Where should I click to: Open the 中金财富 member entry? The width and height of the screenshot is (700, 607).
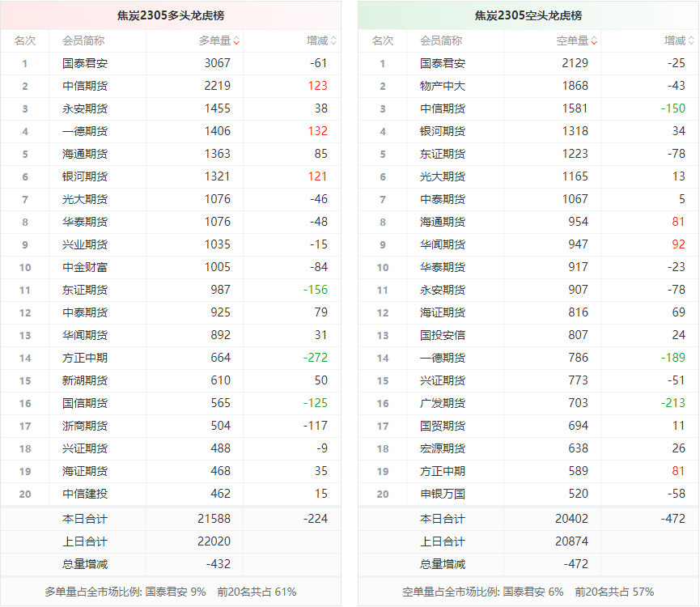coord(84,267)
